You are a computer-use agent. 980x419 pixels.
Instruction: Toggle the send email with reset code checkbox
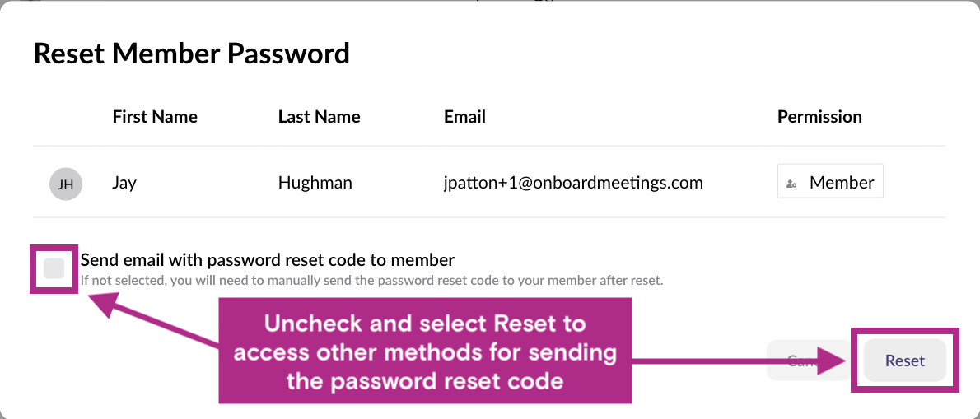[54, 268]
